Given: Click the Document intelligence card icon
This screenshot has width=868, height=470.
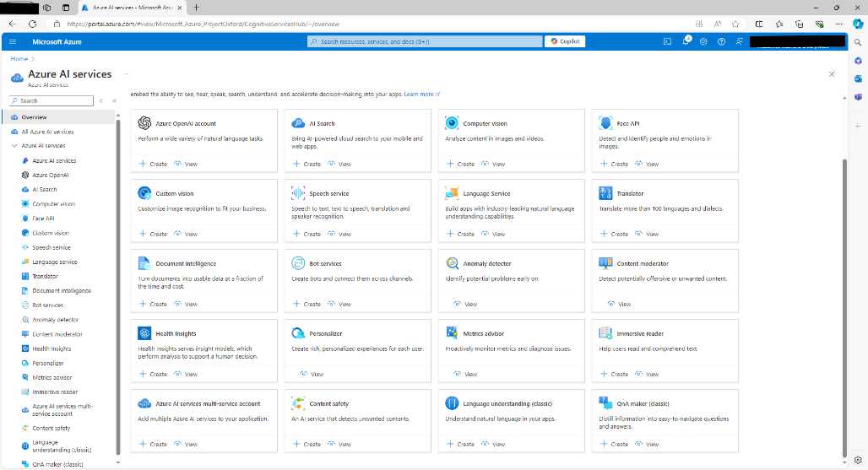Looking at the screenshot, I should pos(144,263).
